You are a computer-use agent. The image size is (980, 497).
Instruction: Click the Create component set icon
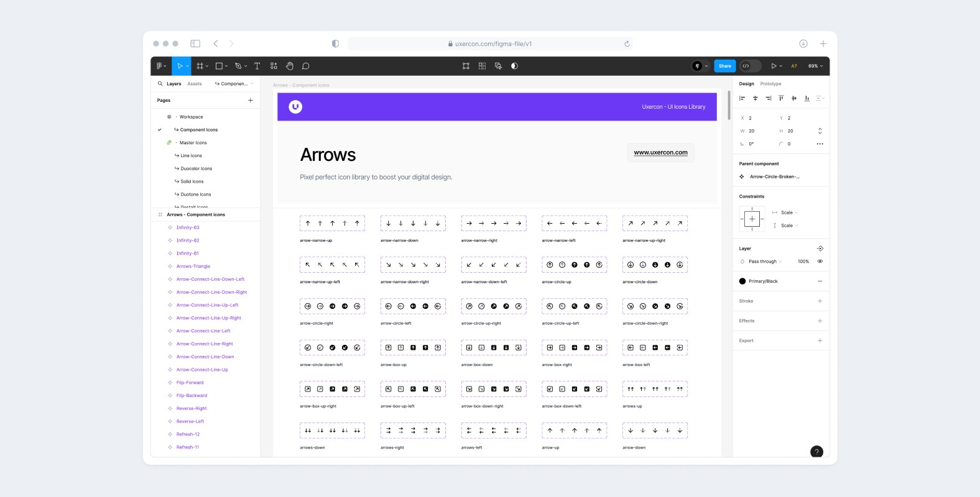(482, 66)
